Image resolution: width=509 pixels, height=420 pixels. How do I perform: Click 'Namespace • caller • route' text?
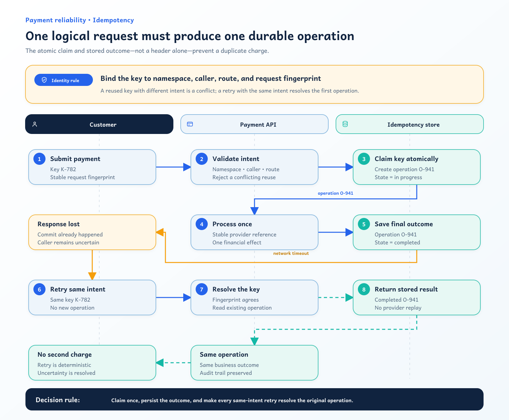pyautogui.click(x=246, y=169)
